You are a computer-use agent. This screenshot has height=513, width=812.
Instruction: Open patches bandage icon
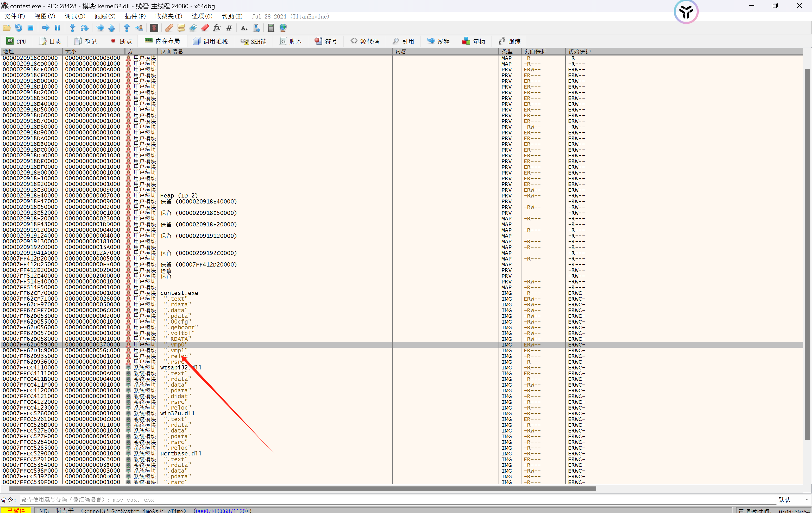point(169,28)
